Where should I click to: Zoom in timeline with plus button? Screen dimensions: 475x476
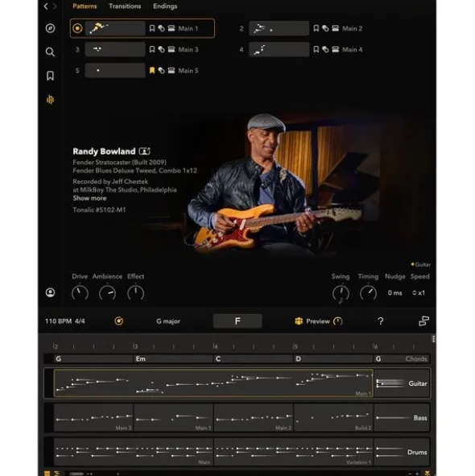tap(417, 474)
